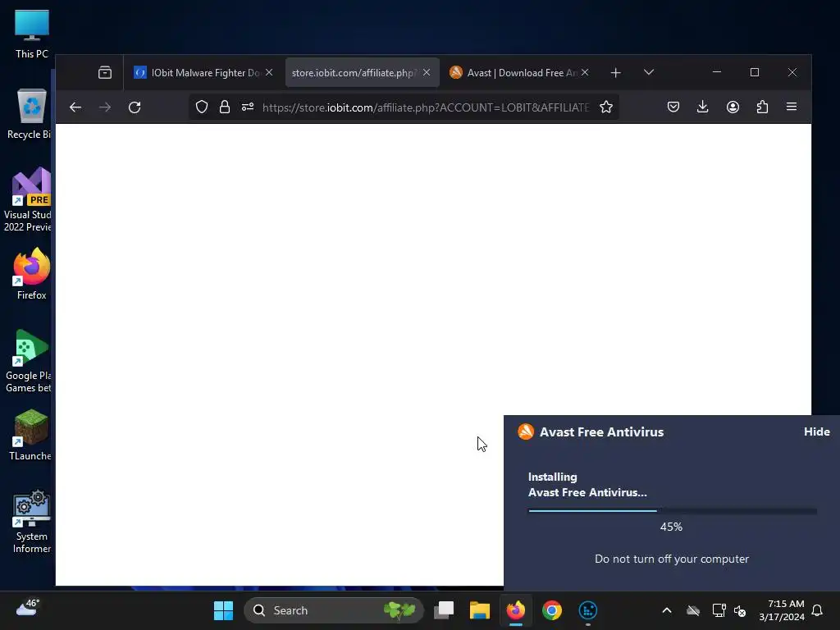Open the notifications bell icon

tap(817, 610)
